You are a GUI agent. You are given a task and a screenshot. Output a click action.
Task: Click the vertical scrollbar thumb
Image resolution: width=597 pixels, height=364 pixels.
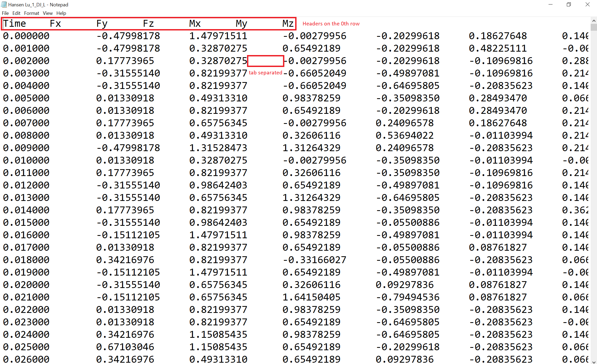594,27
